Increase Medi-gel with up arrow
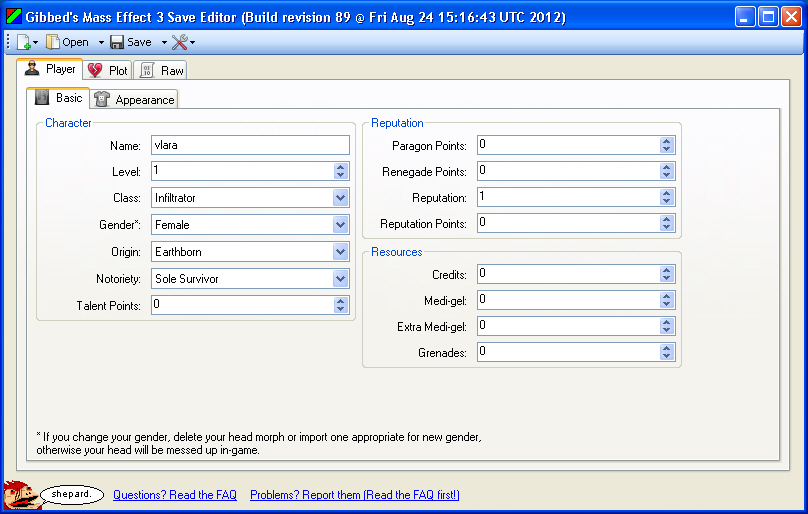Screen dimensions: 808x514 [667, 295]
